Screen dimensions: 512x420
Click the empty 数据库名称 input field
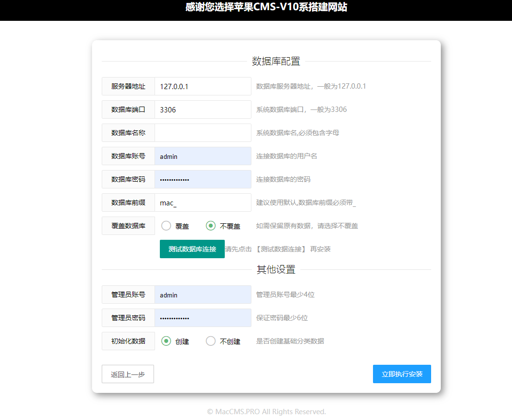(203, 133)
